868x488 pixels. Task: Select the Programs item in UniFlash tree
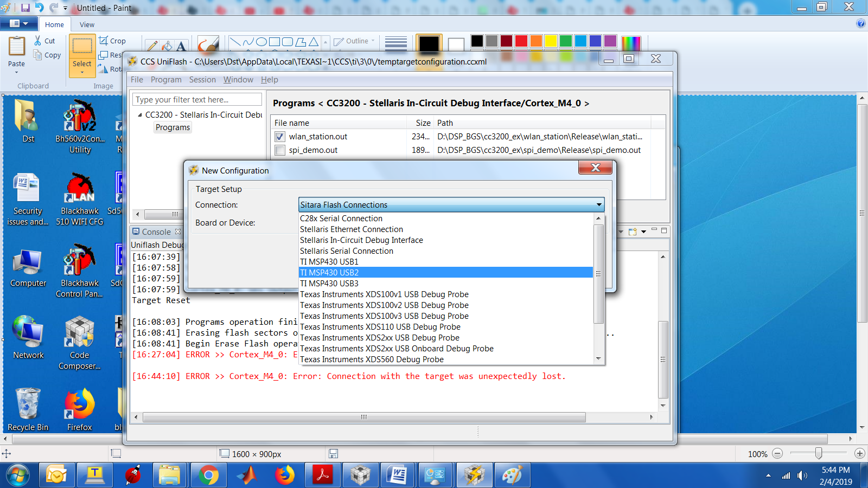coord(173,127)
